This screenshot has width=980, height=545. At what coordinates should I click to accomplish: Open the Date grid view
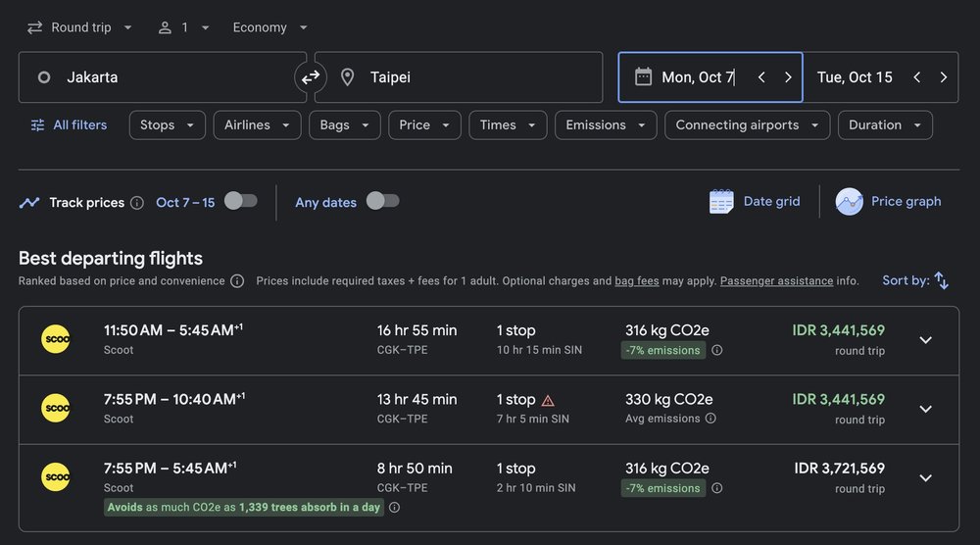[x=756, y=201]
